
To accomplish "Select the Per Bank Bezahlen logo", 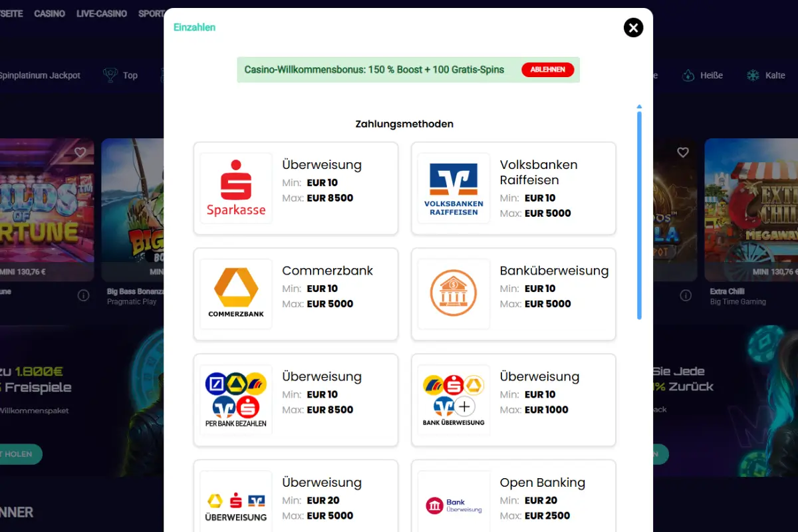I will pos(236,400).
